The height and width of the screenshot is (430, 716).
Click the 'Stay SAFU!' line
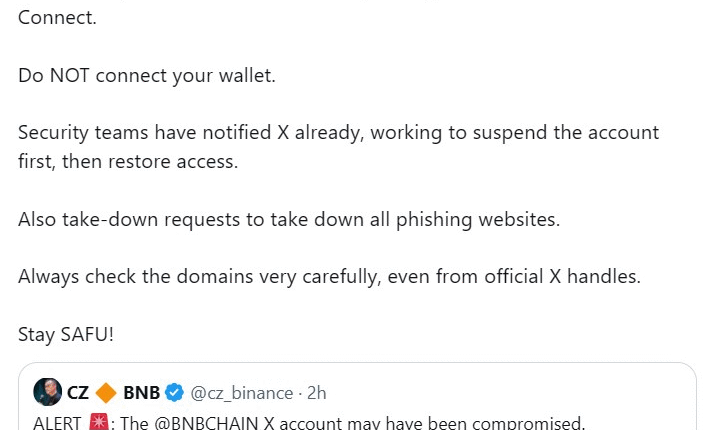click(66, 335)
